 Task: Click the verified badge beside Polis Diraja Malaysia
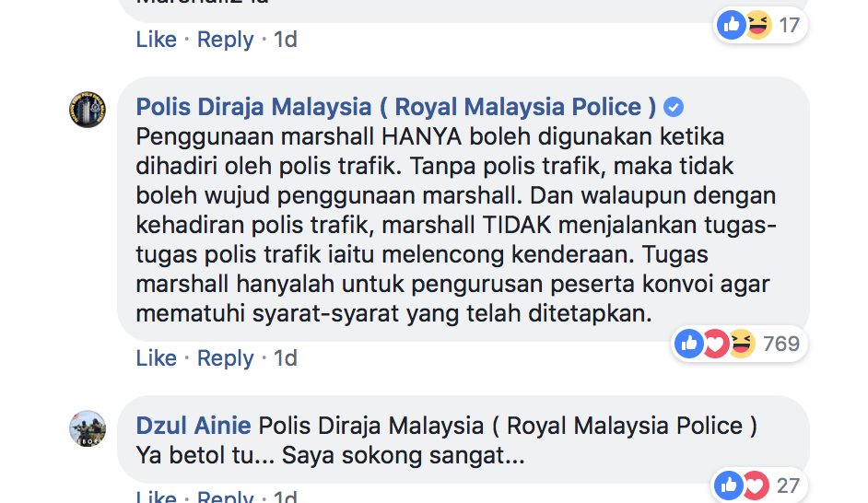[674, 107]
